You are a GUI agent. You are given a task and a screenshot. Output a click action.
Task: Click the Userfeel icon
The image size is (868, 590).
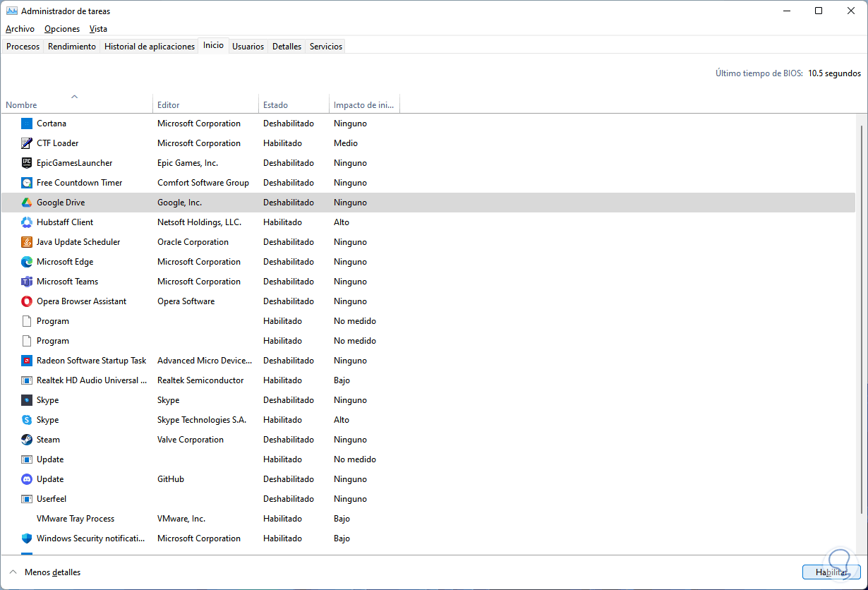click(27, 499)
